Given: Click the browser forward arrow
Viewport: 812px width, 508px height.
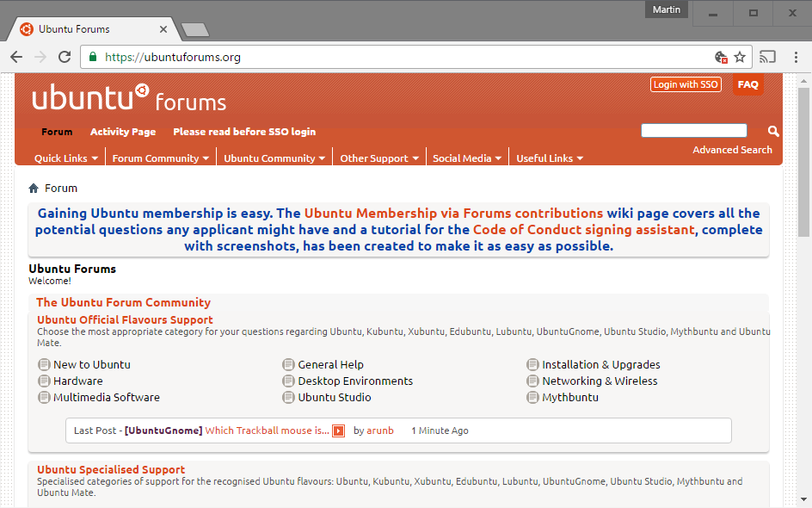Looking at the screenshot, I should click(40, 57).
